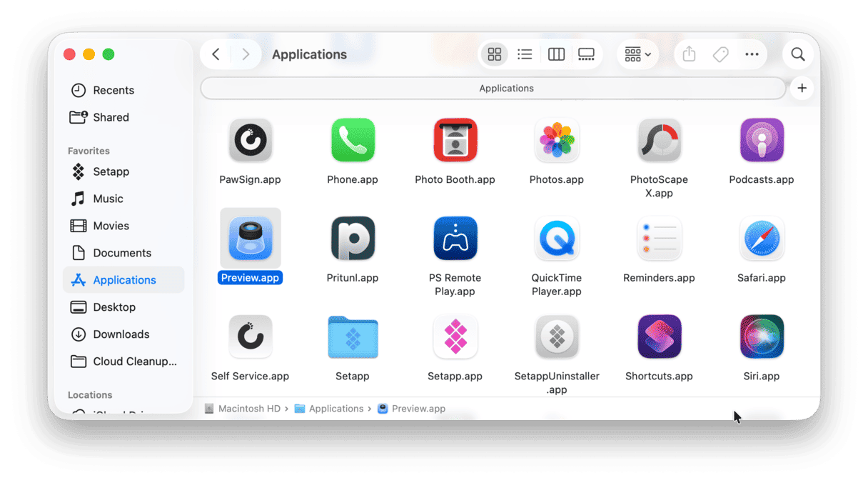Select the Pritunl.app icon
This screenshot has width=868, height=483.
(353, 239)
